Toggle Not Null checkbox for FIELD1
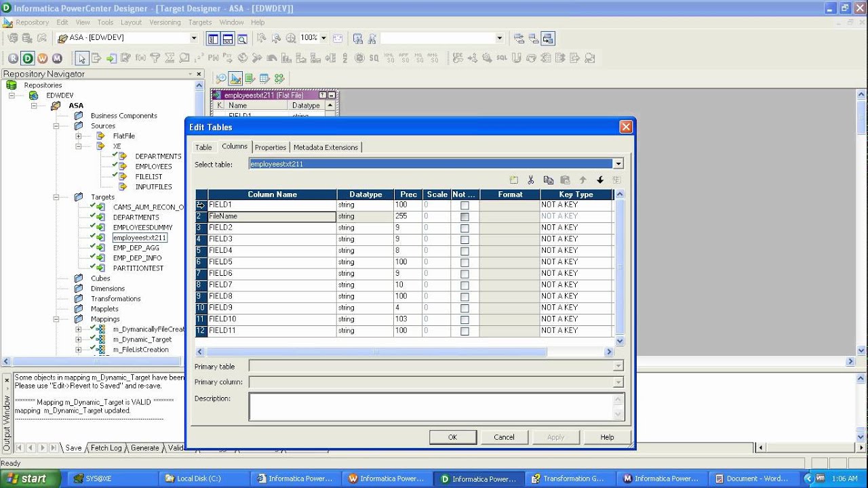This screenshot has width=868, height=488. click(x=465, y=205)
